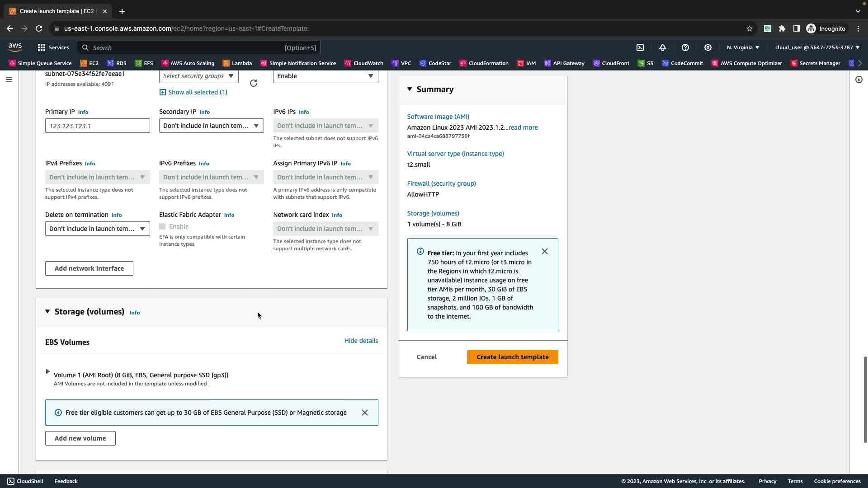The width and height of the screenshot is (868, 488).
Task: Expand Show all selected (1) security groups
Action: tap(193, 92)
